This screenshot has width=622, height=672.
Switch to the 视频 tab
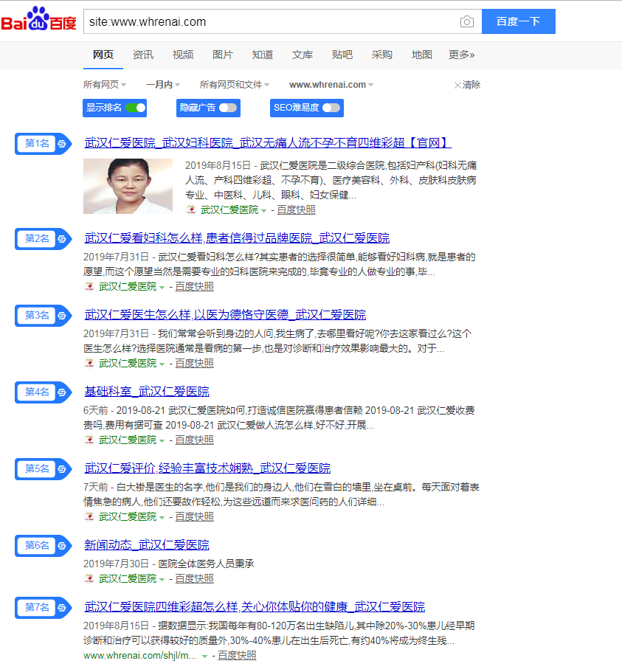point(182,55)
